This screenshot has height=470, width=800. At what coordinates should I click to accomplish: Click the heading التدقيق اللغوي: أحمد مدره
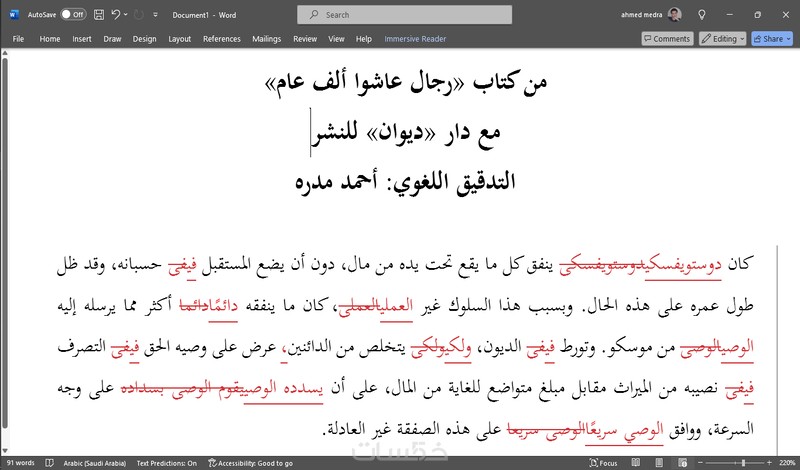pyautogui.click(x=405, y=182)
